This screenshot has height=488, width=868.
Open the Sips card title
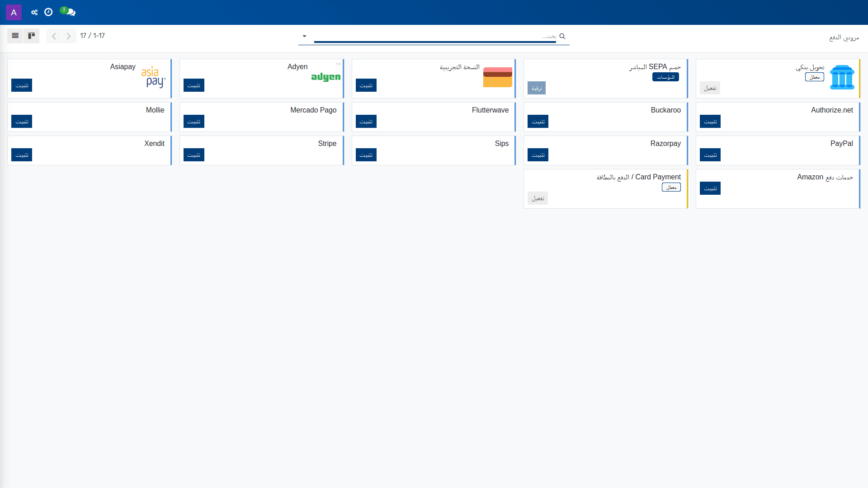[502, 144]
